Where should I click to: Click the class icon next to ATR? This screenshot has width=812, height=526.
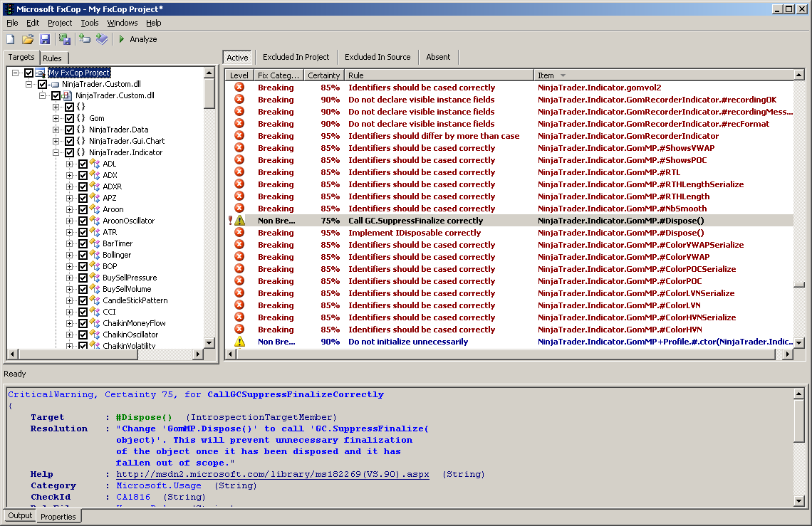click(95, 232)
